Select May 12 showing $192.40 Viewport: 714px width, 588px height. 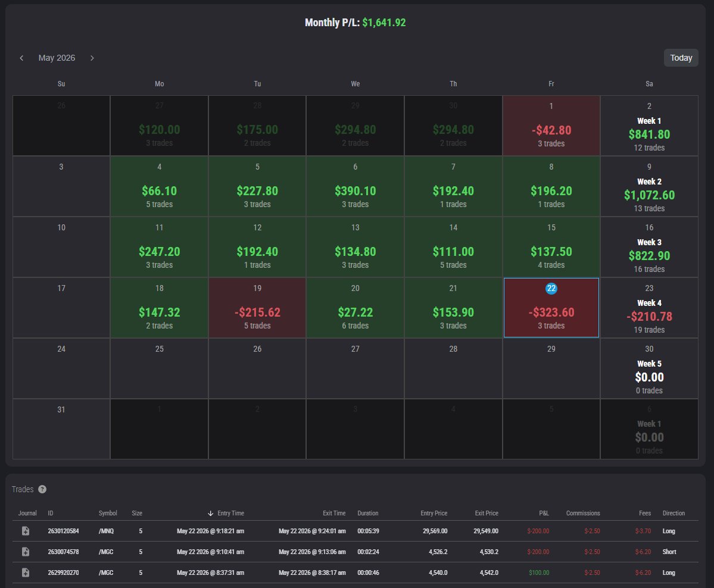[x=257, y=247]
